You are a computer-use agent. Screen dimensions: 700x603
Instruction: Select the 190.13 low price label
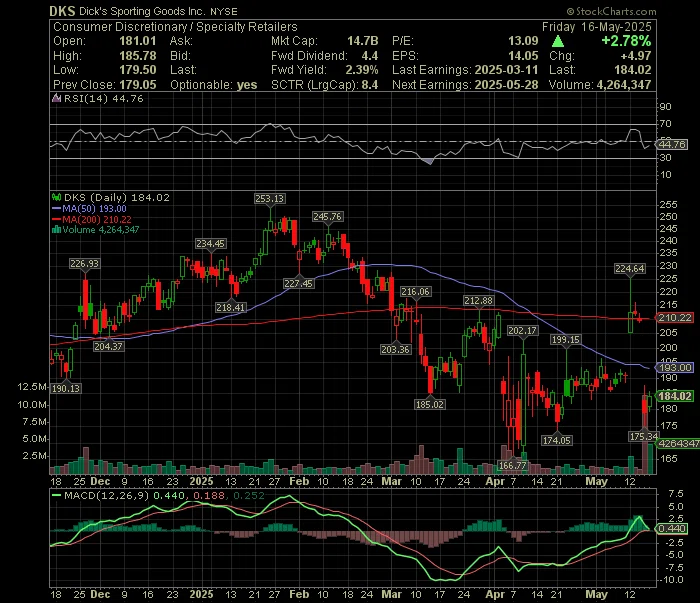click(x=66, y=388)
